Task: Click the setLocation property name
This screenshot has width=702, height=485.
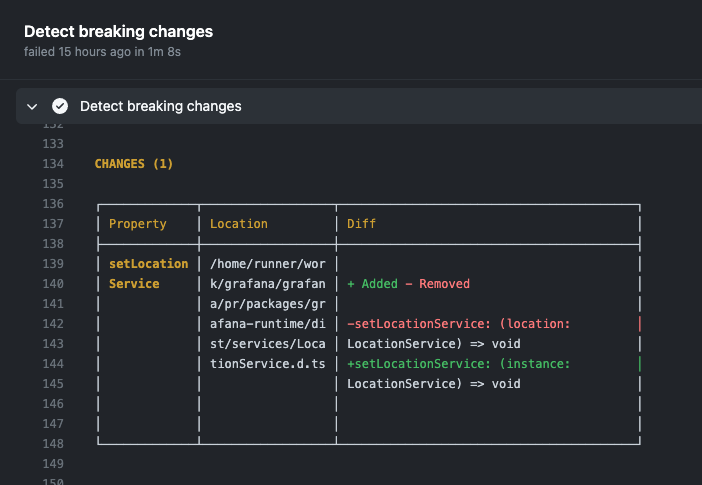Action: click(148, 264)
